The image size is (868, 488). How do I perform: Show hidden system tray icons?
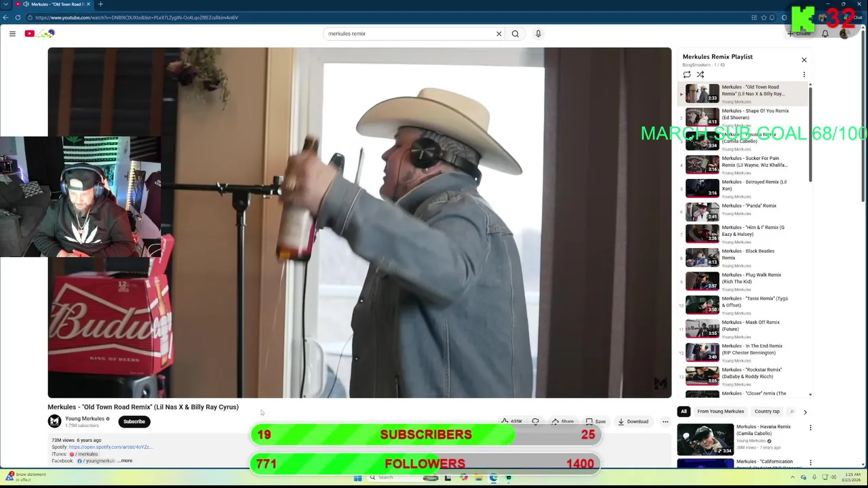tap(793, 478)
